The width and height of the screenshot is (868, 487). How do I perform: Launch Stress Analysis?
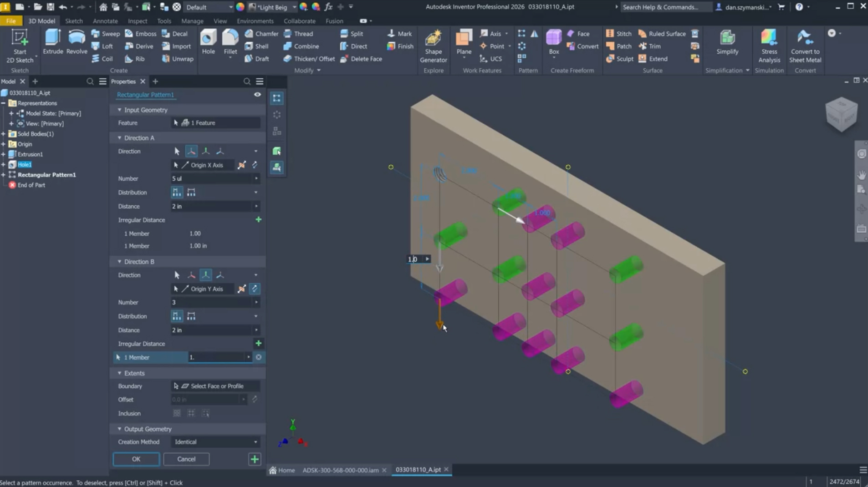[x=769, y=46]
